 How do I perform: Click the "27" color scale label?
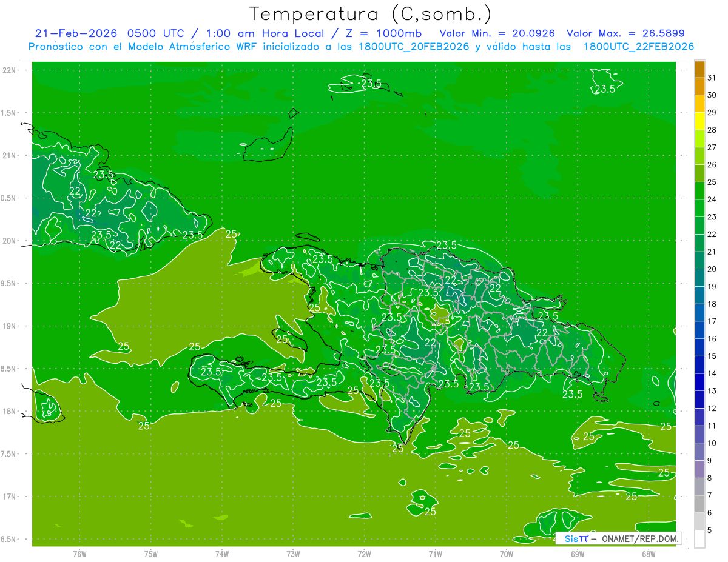click(x=712, y=147)
